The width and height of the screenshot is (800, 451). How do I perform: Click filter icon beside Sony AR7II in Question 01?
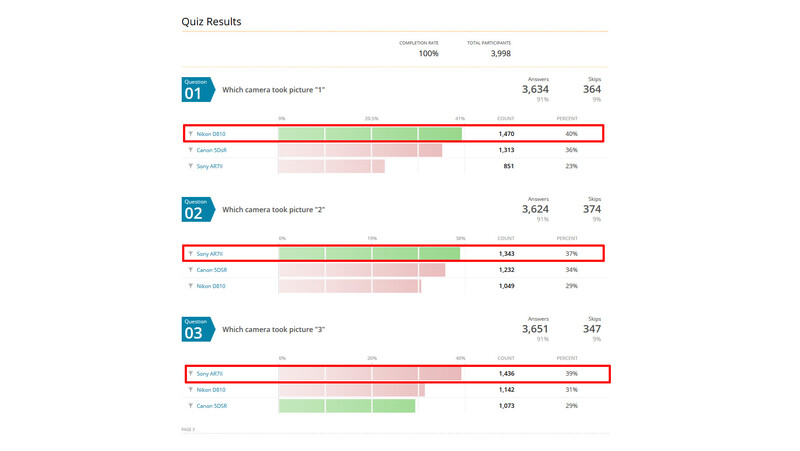point(190,166)
